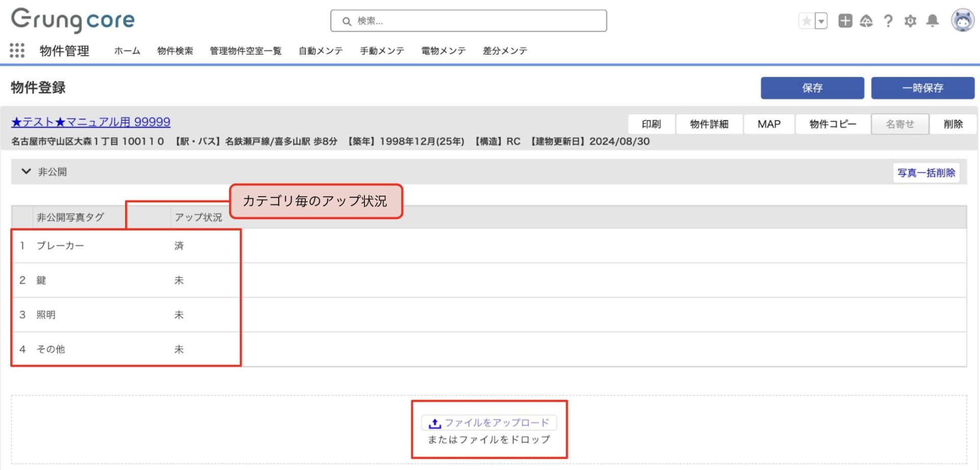
Task: Click ファイルをアップロード upload button
Action: (489, 423)
